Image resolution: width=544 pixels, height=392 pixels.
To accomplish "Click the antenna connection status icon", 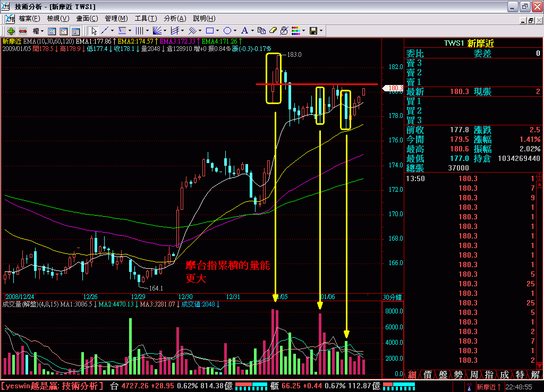I will [x=469, y=387].
